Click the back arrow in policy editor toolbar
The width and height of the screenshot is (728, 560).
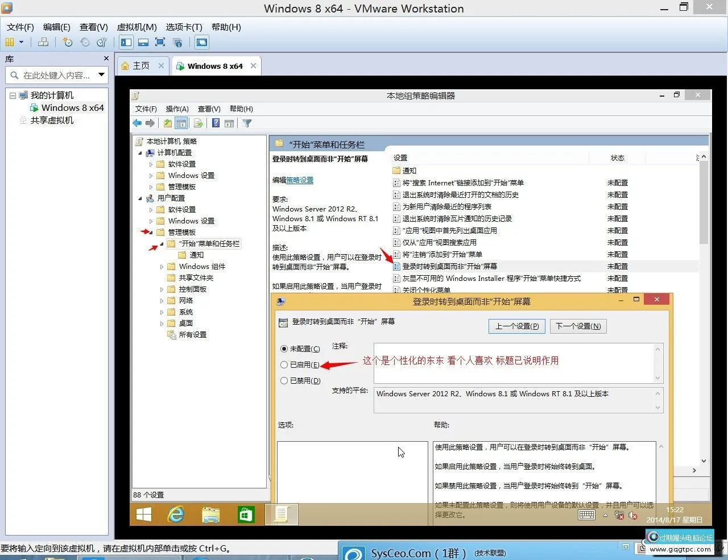(x=136, y=123)
